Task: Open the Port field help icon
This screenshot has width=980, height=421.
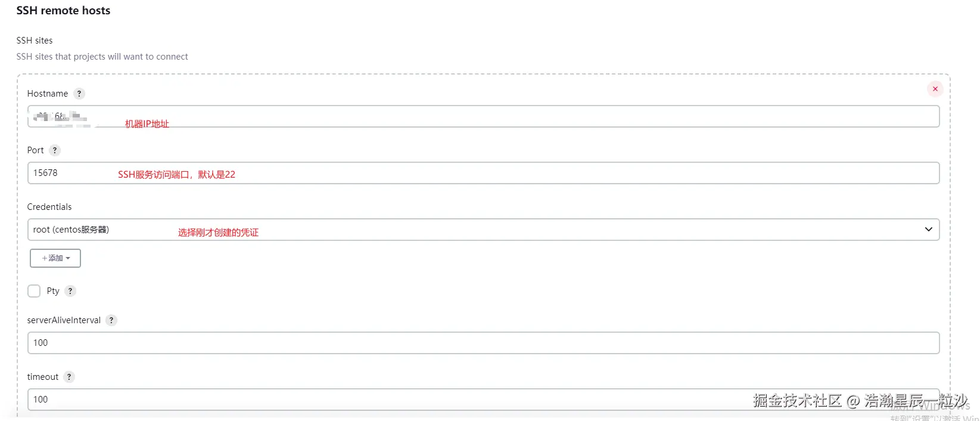Action: (x=55, y=150)
